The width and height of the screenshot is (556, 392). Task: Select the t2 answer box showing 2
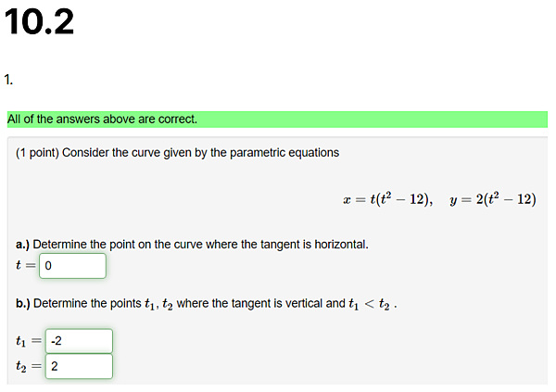[x=79, y=366]
